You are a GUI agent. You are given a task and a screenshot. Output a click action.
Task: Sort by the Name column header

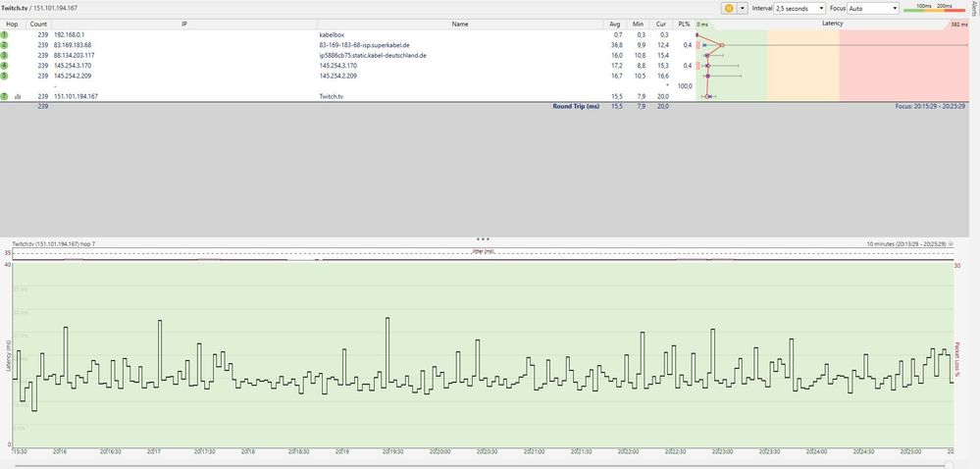(460, 24)
